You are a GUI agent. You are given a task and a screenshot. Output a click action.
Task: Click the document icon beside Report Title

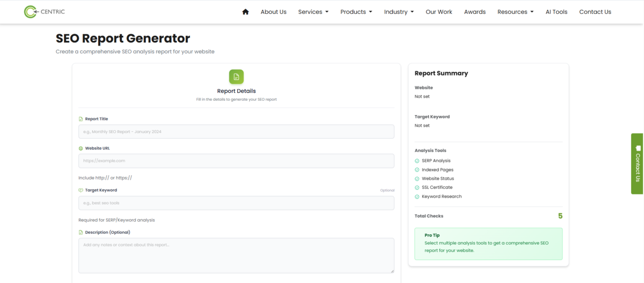[x=81, y=119]
